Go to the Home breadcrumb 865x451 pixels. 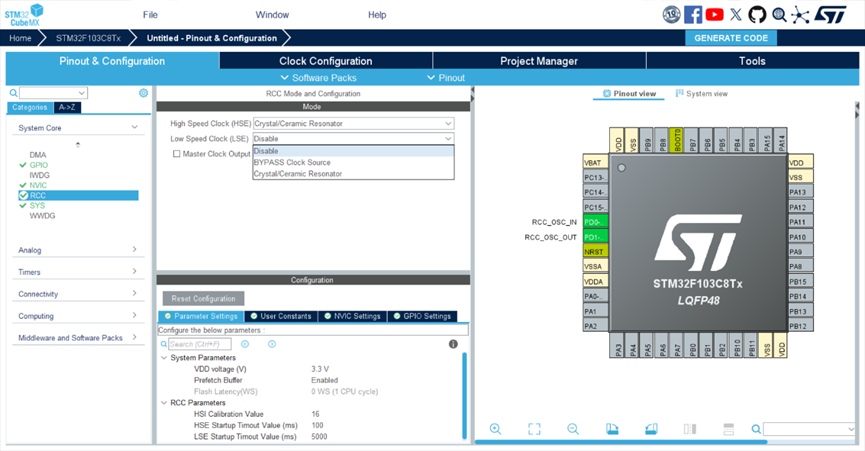20,38
